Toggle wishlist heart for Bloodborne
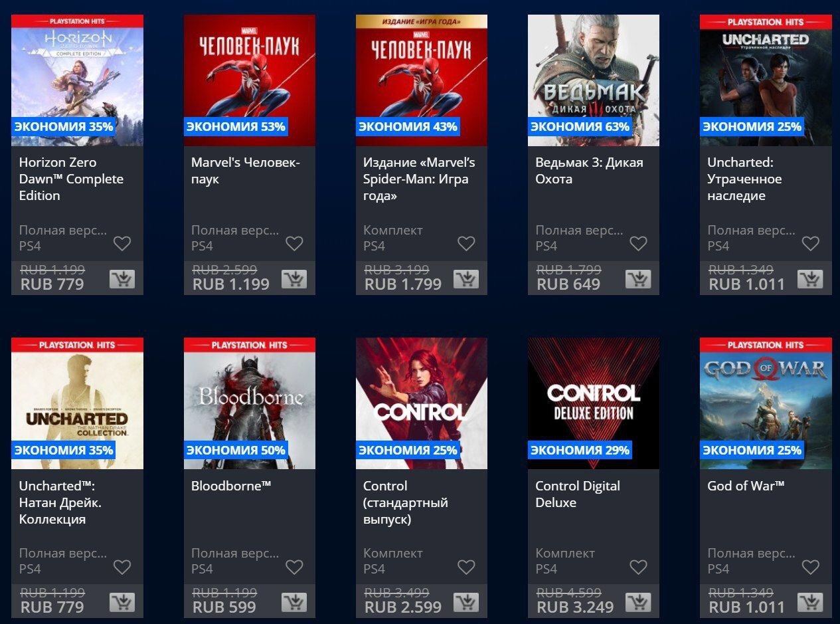Screen dimensions: 840x624 point(294,567)
